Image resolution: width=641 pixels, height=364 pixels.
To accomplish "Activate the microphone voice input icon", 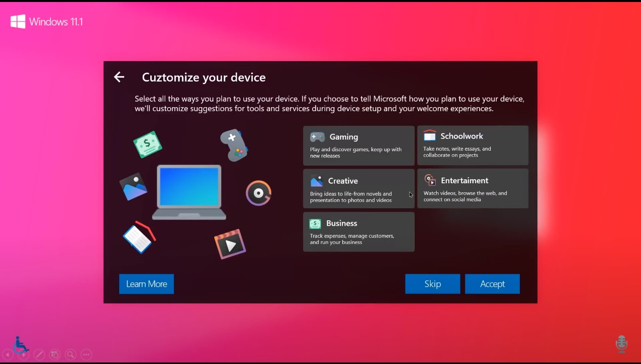I will 621,344.
